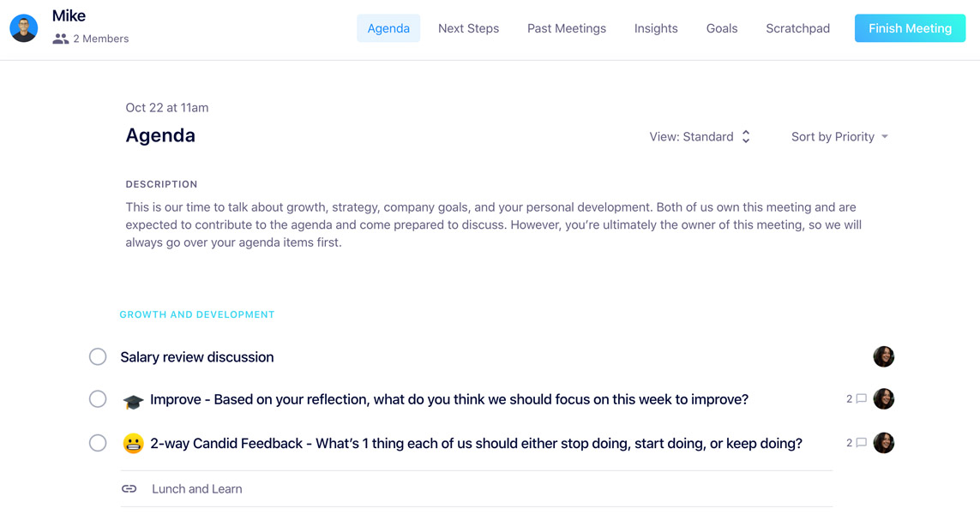980x514 pixels.
Task: Click the assignee avatar on Salary review
Action: pos(883,356)
